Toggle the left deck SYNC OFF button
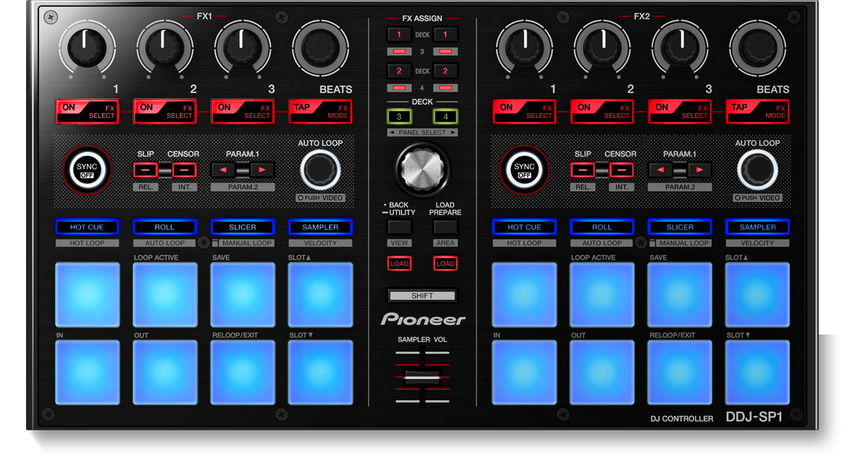Image resolution: width=868 pixels, height=456 pixels. (87, 170)
